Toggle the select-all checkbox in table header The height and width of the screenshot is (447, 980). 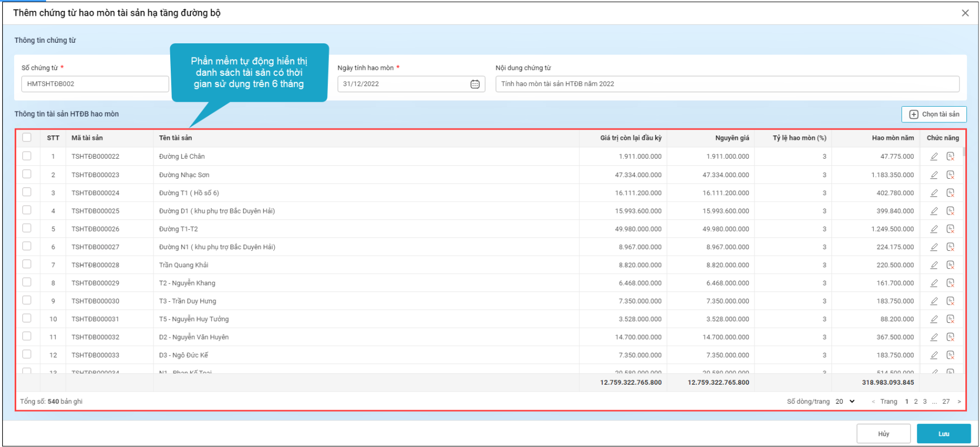point(27,138)
